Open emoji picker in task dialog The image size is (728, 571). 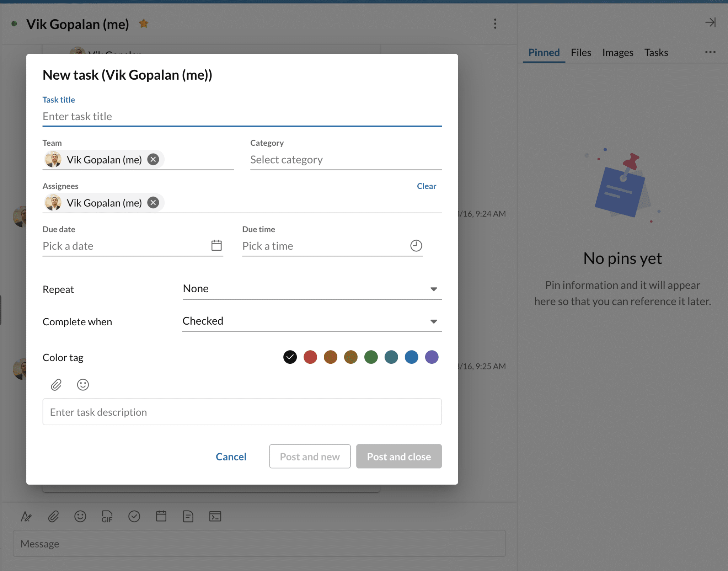pos(83,385)
